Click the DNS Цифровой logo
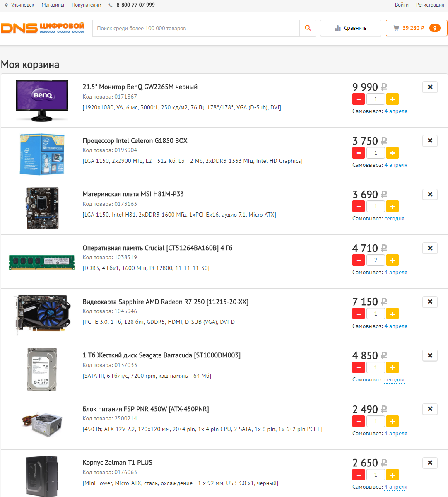448x497 pixels. (43, 28)
